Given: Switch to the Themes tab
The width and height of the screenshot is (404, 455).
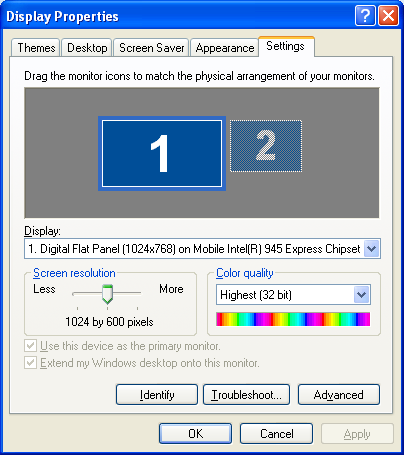Looking at the screenshot, I should (x=36, y=48).
